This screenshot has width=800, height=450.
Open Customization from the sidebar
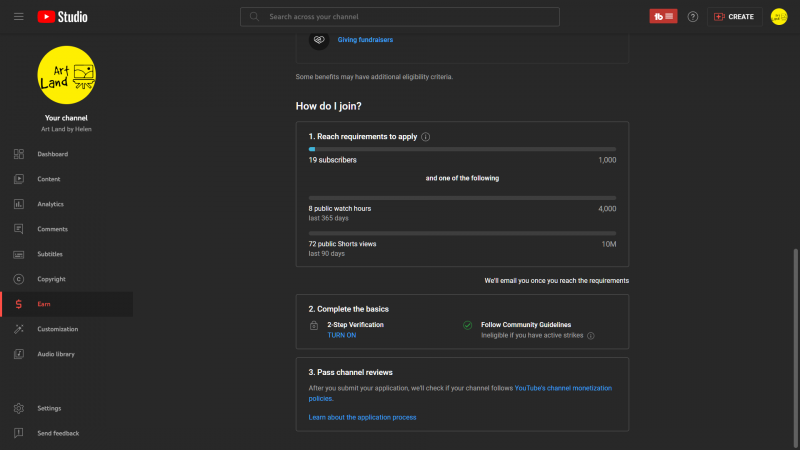click(57, 329)
